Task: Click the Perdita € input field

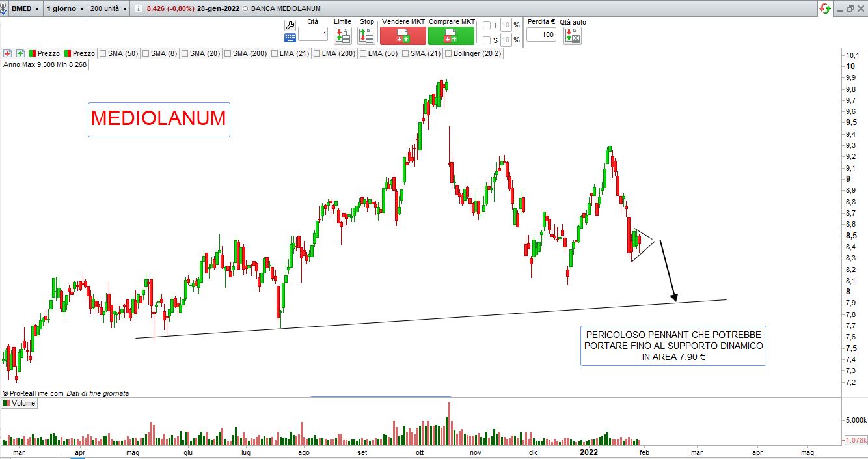Action: tap(541, 35)
